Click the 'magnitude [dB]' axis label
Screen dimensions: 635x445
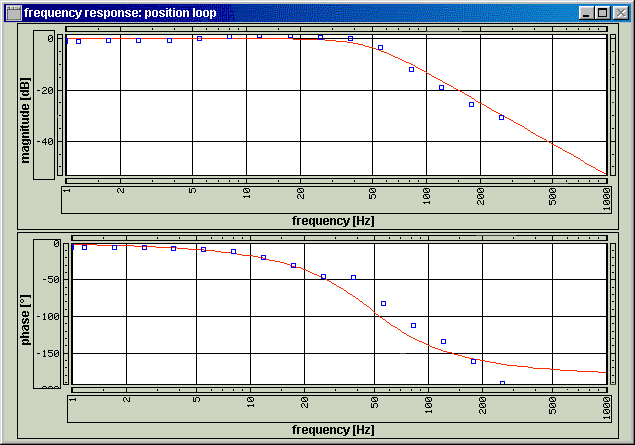[25, 120]
